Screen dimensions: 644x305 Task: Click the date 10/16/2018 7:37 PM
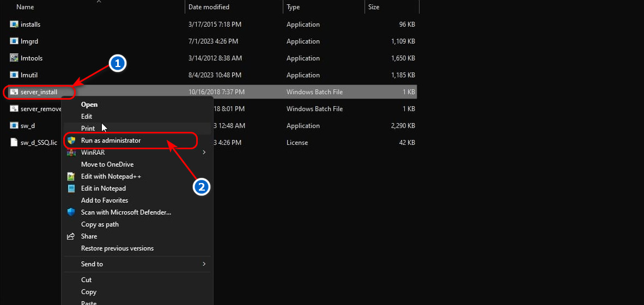216,92
